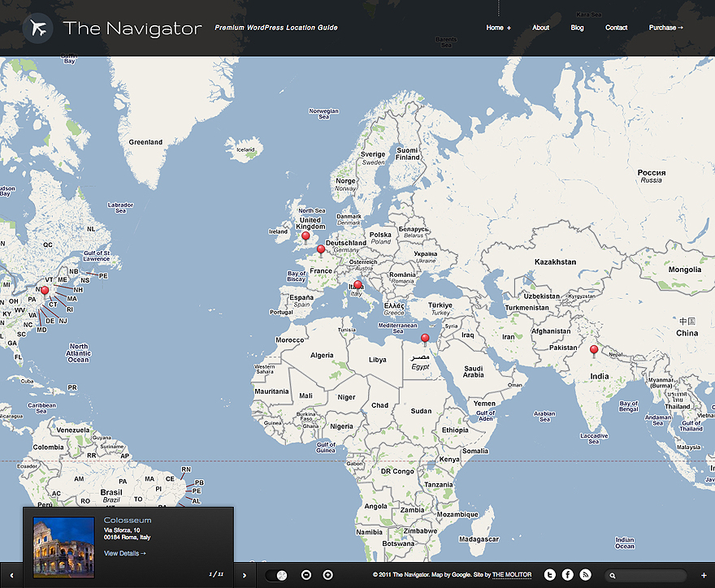Click View Details for Colosseum
The image size is (715, 588).
125,553
